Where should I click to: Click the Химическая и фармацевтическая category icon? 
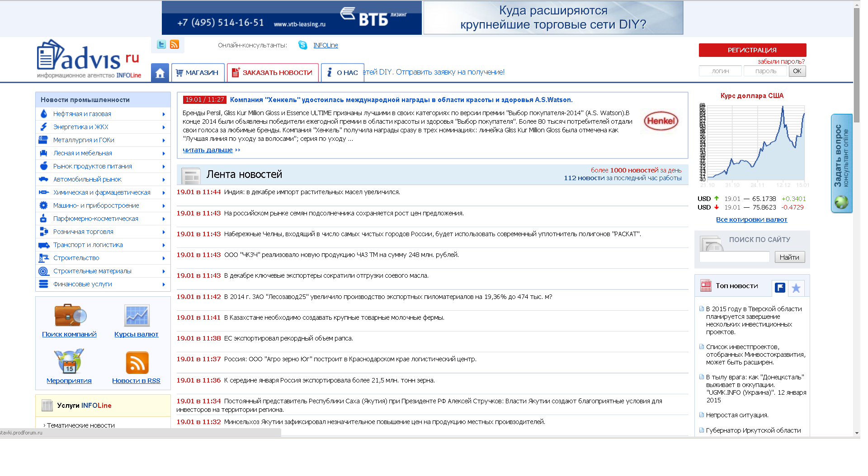(x=43, y=192)
